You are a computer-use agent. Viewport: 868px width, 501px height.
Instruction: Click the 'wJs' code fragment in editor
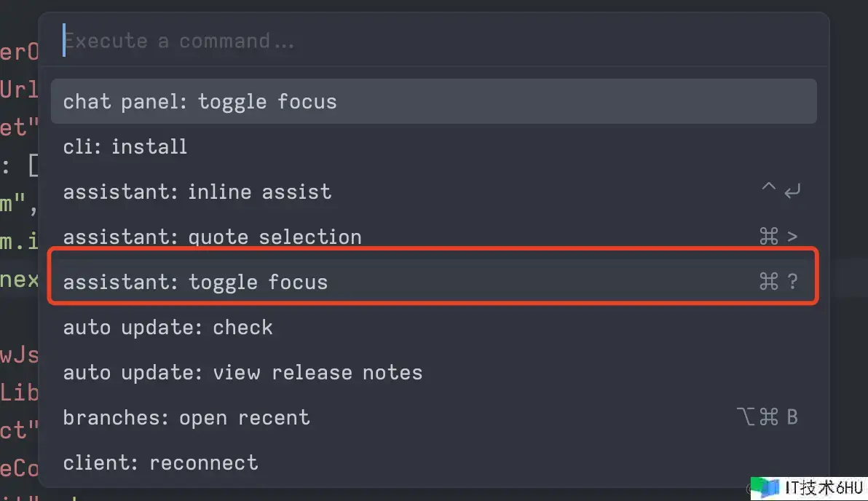19,355
